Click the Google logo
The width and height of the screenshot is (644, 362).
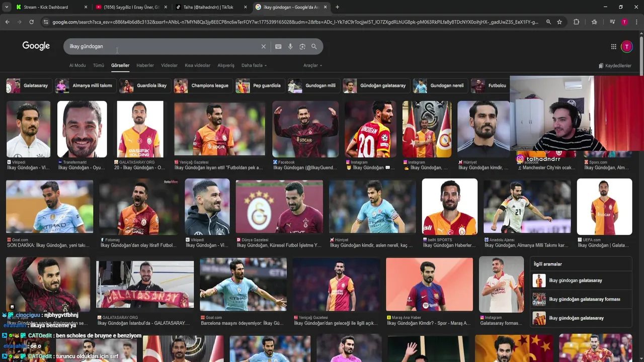click(36, 46)
